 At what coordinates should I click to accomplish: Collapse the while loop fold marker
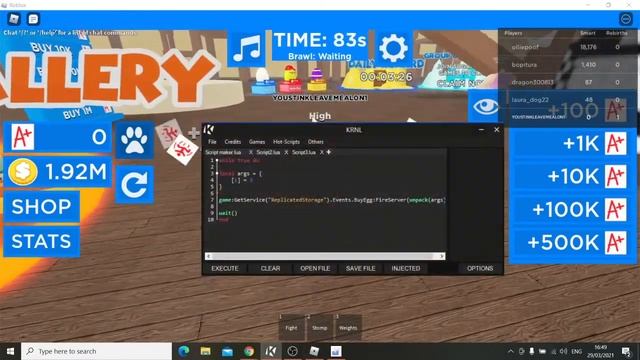coord(217,161)
